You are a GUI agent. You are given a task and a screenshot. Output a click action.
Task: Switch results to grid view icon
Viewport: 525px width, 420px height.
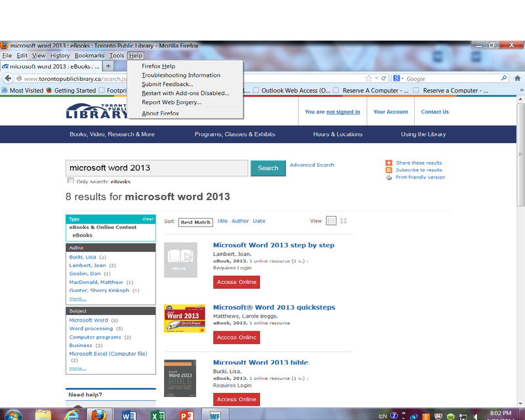tap(343, 221)
